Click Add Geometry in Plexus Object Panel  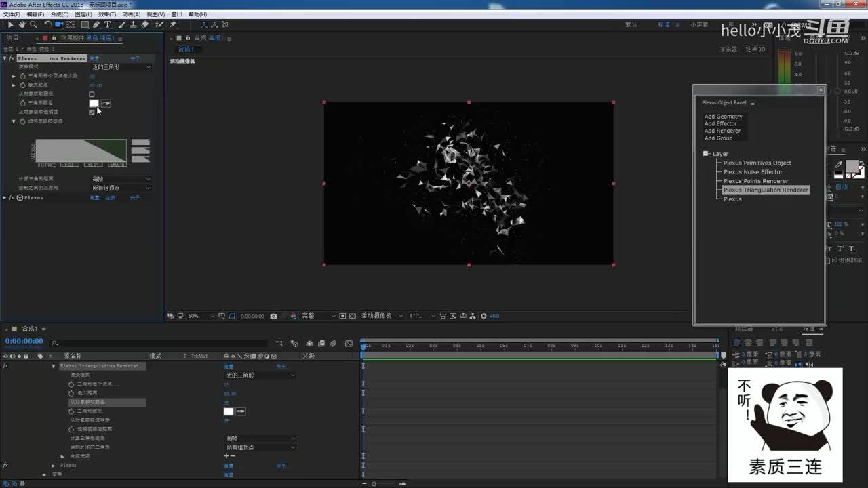click(x=723, y=117)
